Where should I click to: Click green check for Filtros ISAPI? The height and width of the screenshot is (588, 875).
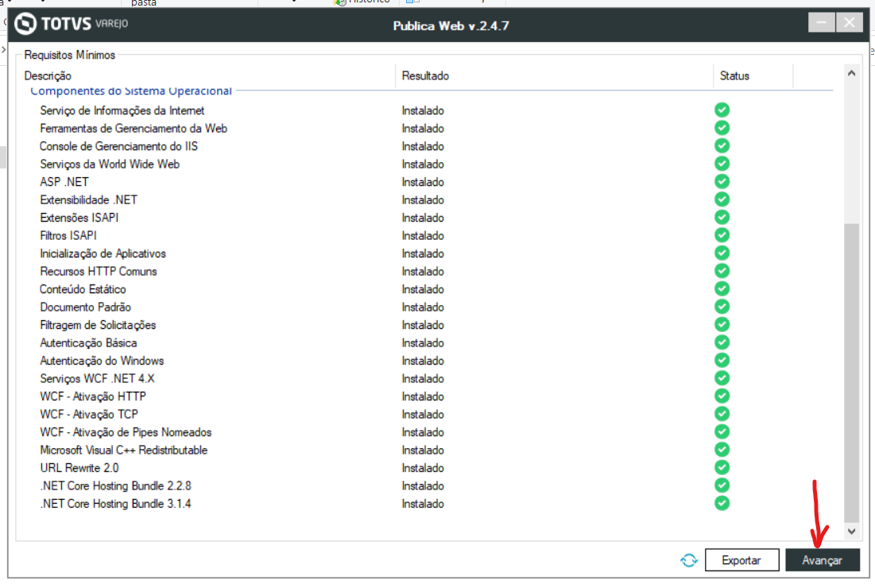pos(722,235)
